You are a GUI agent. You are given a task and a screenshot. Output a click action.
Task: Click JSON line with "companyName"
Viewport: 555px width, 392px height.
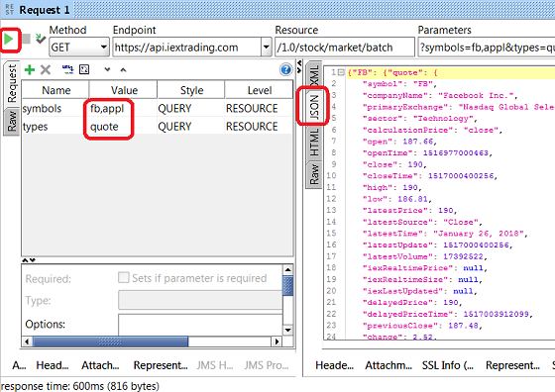441,95
